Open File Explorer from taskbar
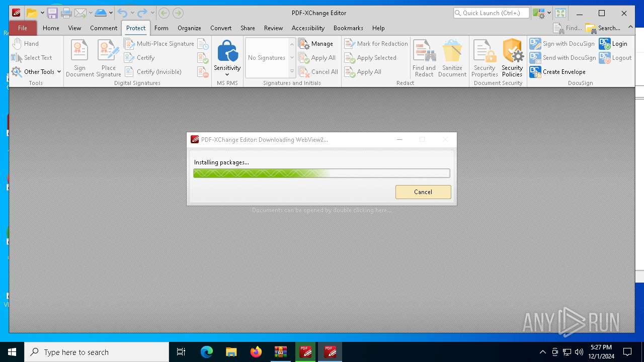The width and height of the screenshot is (644, 362). pyautogui.click(x=231, y=352)
